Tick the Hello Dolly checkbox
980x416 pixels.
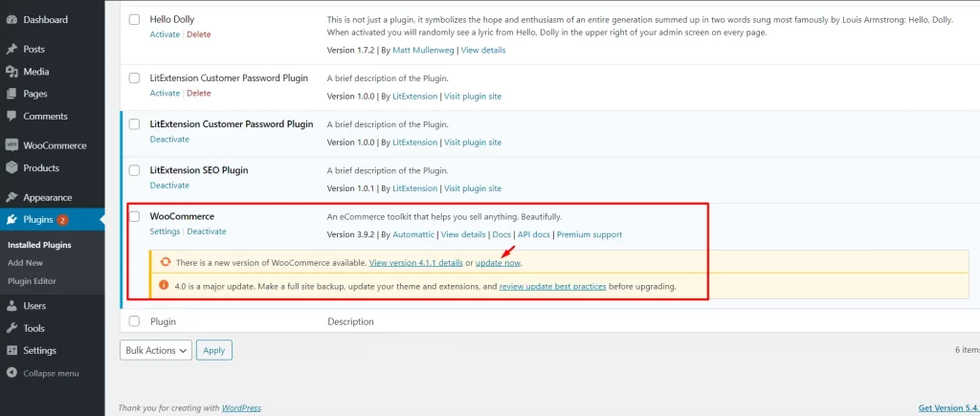pyautogui.click(x=134, y=19)
